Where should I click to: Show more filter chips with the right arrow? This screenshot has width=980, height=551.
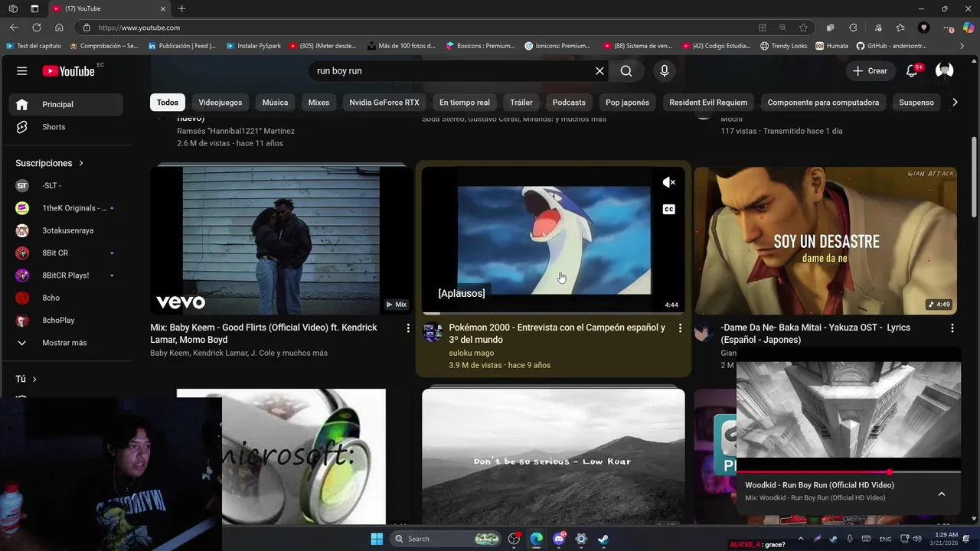(954, 103)
